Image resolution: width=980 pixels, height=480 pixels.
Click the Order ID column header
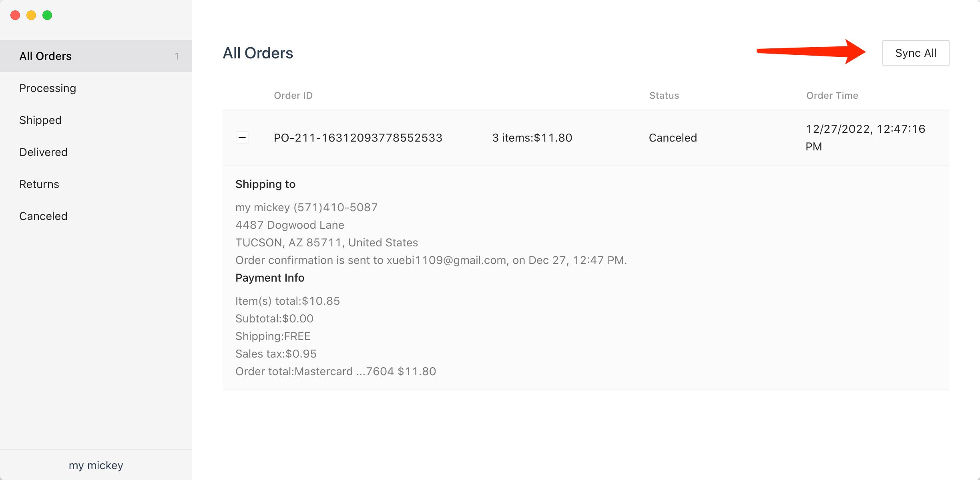coord(293,96)
